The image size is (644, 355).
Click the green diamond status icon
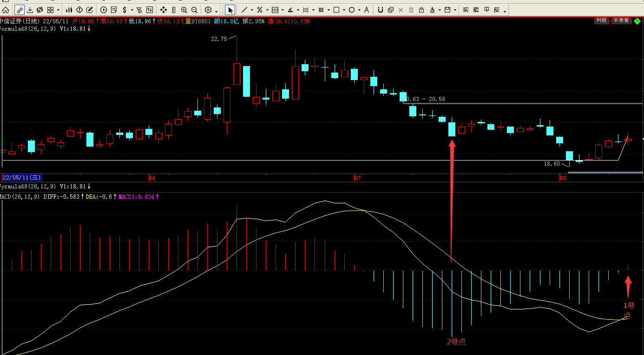[x=637, y=21]
